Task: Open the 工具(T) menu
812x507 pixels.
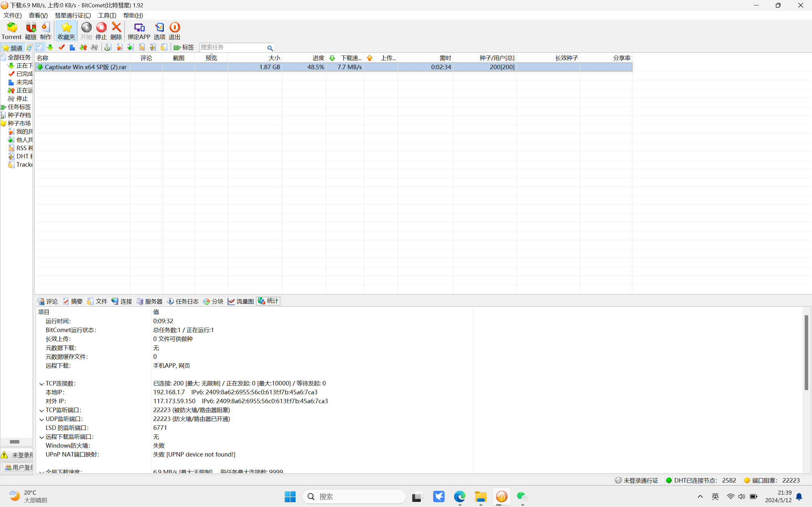Action: click(107, 16)
